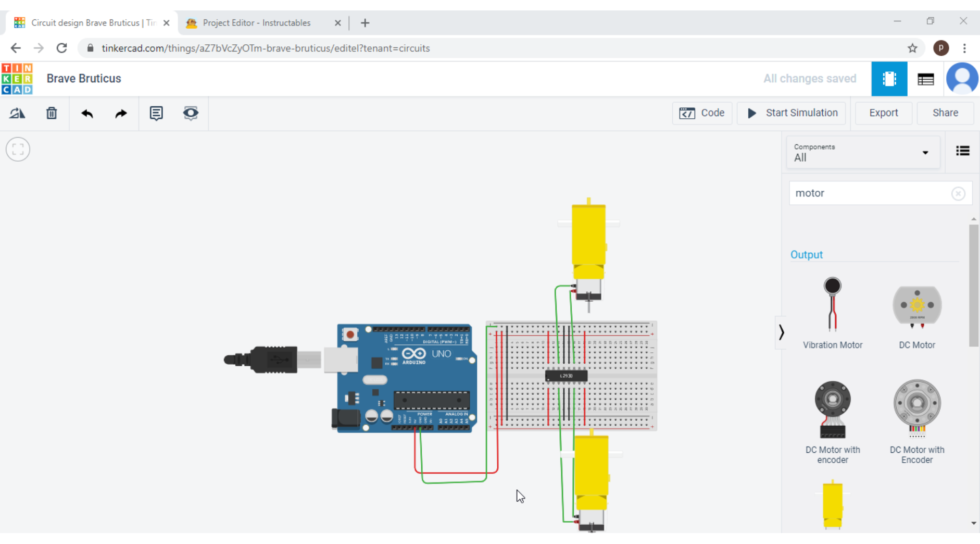Open the Chrome three-dot menu
980x544 pixels.
coord(964,48)
